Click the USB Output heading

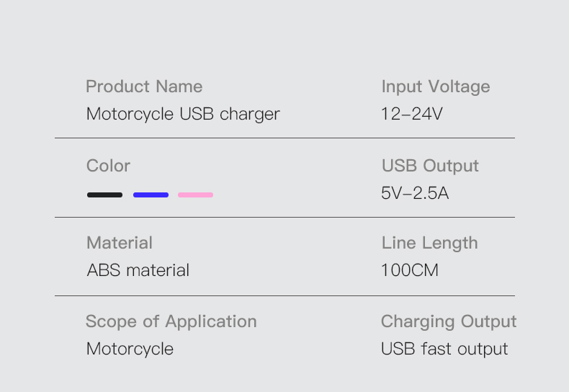431,166
